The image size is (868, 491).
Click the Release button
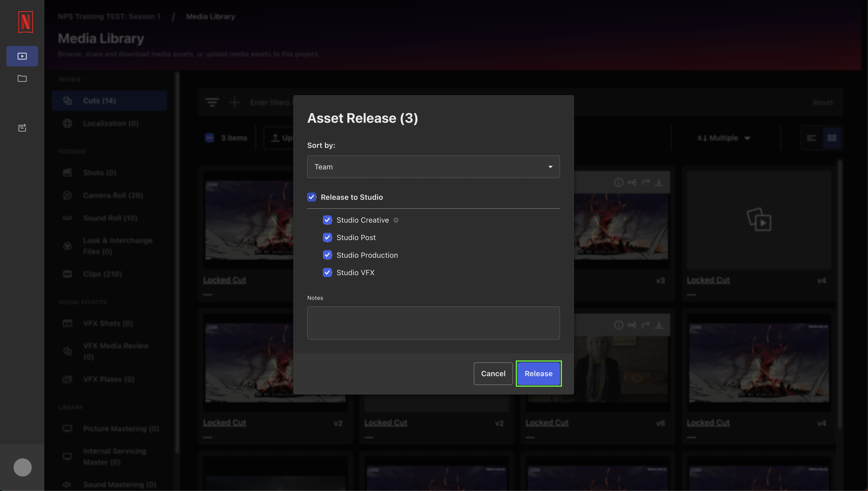[x=539, y=374]
